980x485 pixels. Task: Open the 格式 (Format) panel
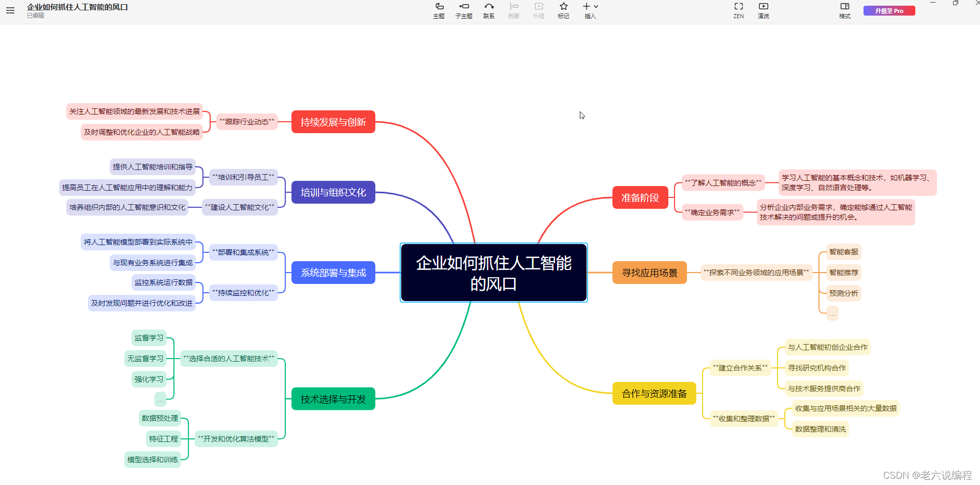[x=845, y=10]
